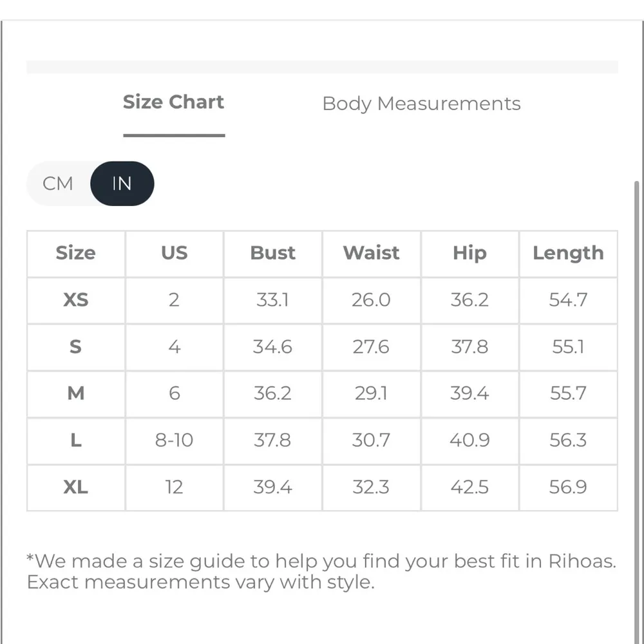Switch units to CM
The width and height of the screenshot is (644, 644).
click(x=58, y=184)
